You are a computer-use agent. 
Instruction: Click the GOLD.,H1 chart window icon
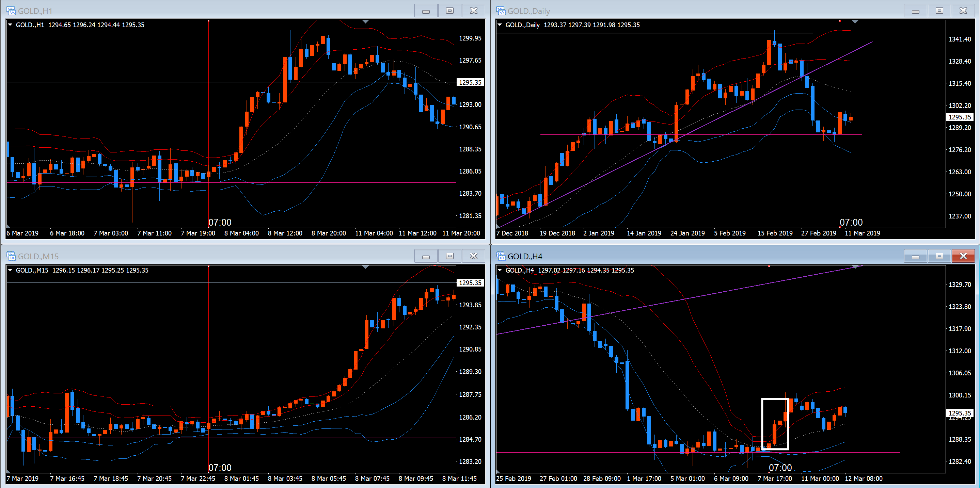11,11
